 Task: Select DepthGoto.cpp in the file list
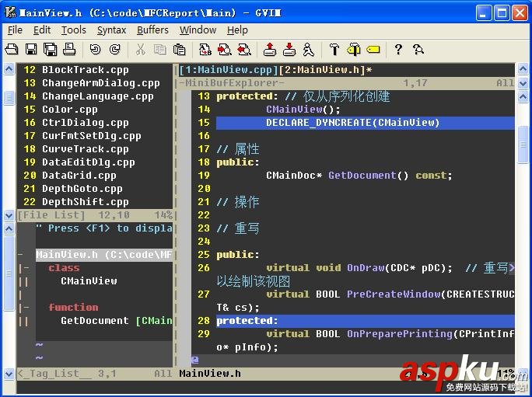82,189
